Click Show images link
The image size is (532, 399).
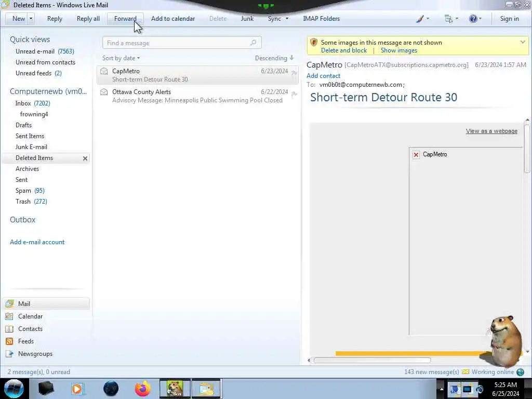[x=398, y=50]
